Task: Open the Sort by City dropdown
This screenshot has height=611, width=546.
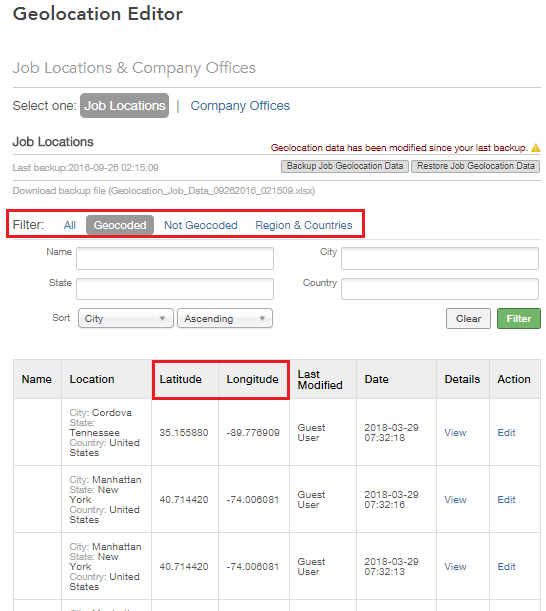Action: [125, 318]
